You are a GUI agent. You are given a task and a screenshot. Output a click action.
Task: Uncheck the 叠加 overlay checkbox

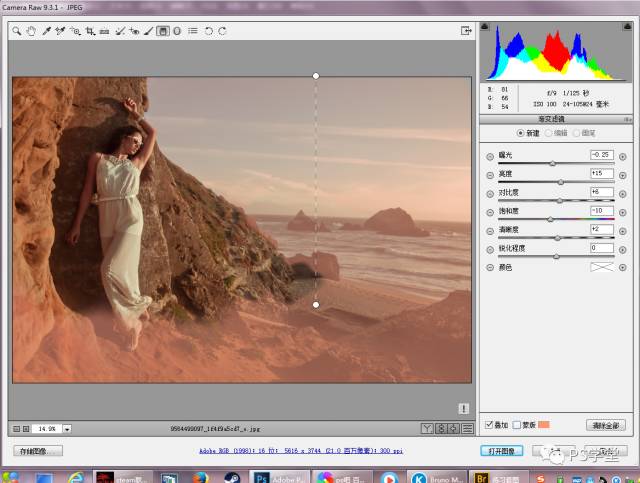click(487, 425)
